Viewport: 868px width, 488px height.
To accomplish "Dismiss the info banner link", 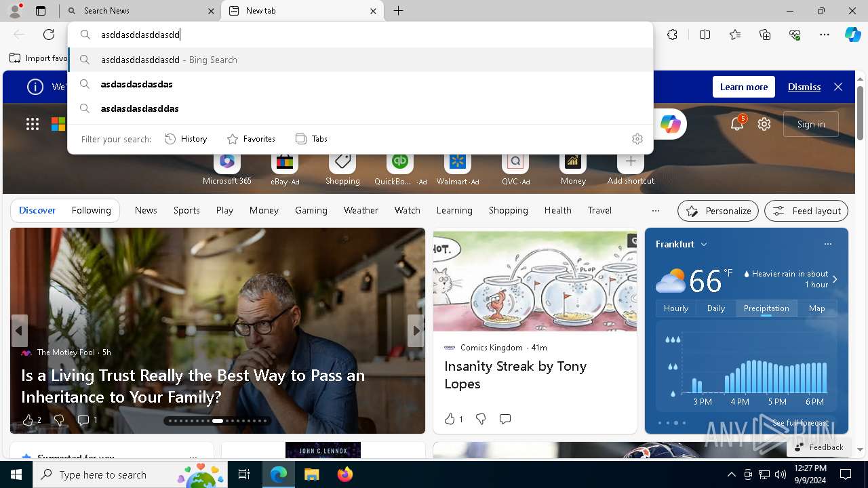I will coord(804,87).
